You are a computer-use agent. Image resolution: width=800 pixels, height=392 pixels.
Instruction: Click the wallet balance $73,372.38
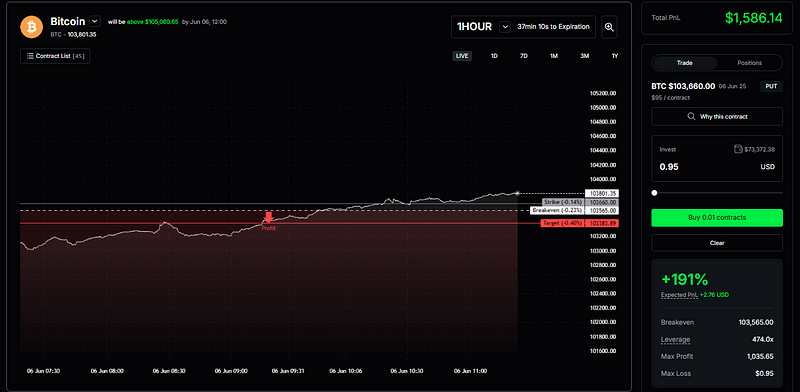click(760, 150)
